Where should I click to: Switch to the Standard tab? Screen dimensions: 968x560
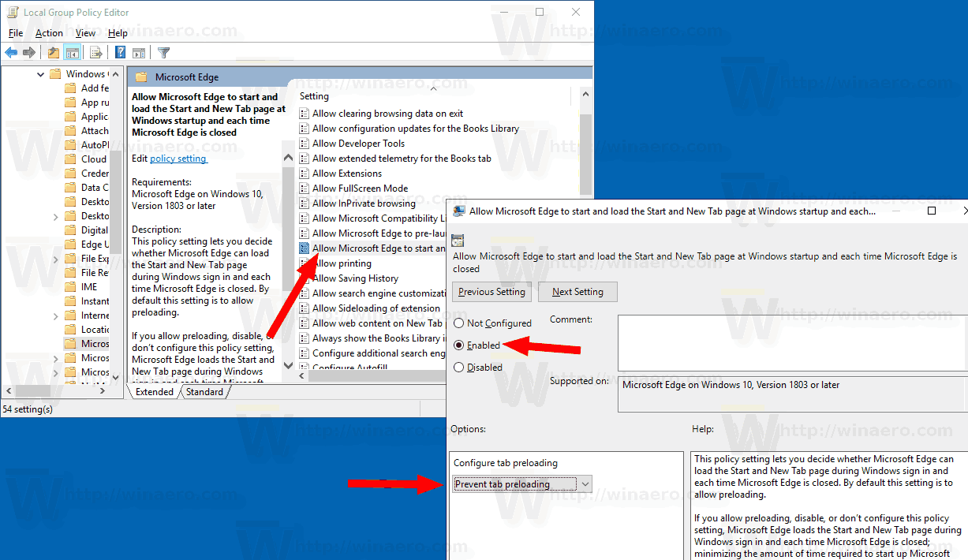204,392
